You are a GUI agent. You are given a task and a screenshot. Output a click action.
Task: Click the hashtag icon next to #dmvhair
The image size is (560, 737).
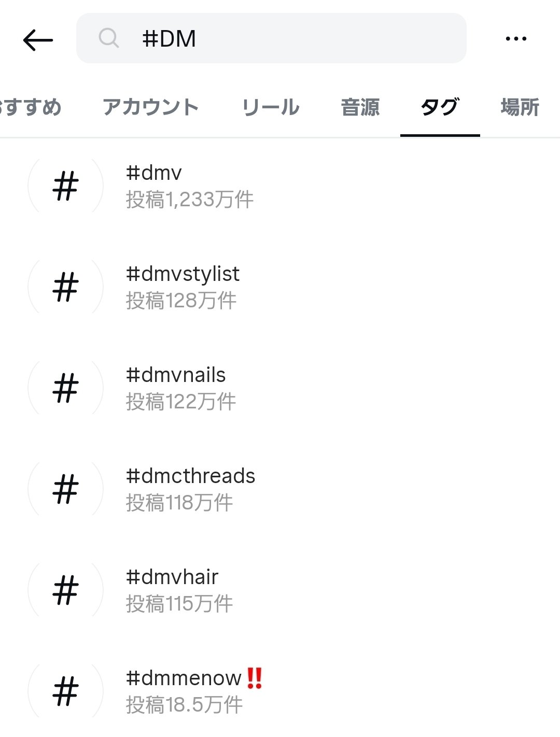[66, 589]
